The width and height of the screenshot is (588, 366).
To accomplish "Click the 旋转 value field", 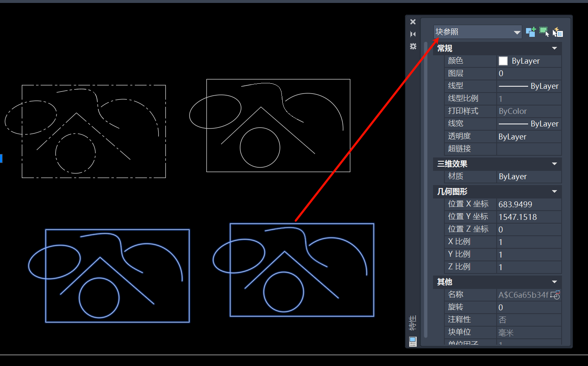I will pos(529,307).
